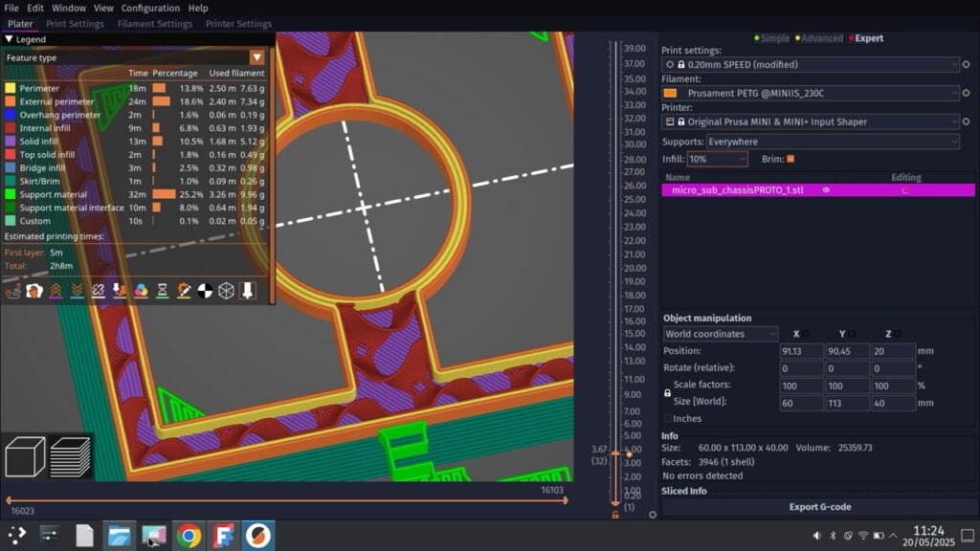The height and width of the screenshot is (551, 980).
Task: Switch to 3D editor view cube icon
Action: coord(25,457)
